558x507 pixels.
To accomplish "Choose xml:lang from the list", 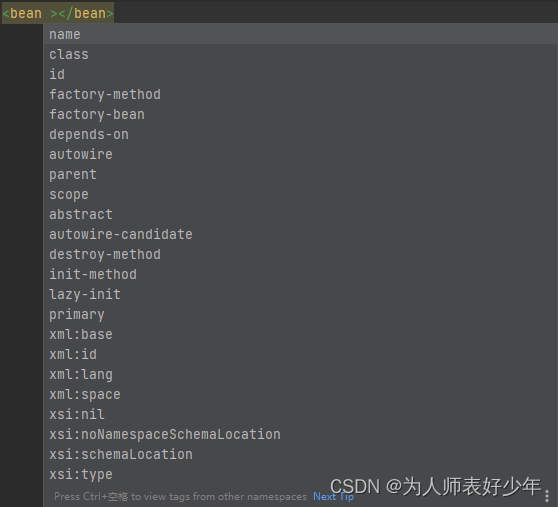I will (x=300, y=374).
